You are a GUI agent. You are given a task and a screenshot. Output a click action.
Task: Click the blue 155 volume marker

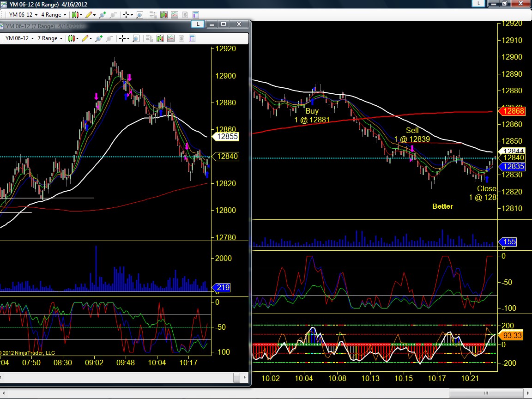(508, 242)
